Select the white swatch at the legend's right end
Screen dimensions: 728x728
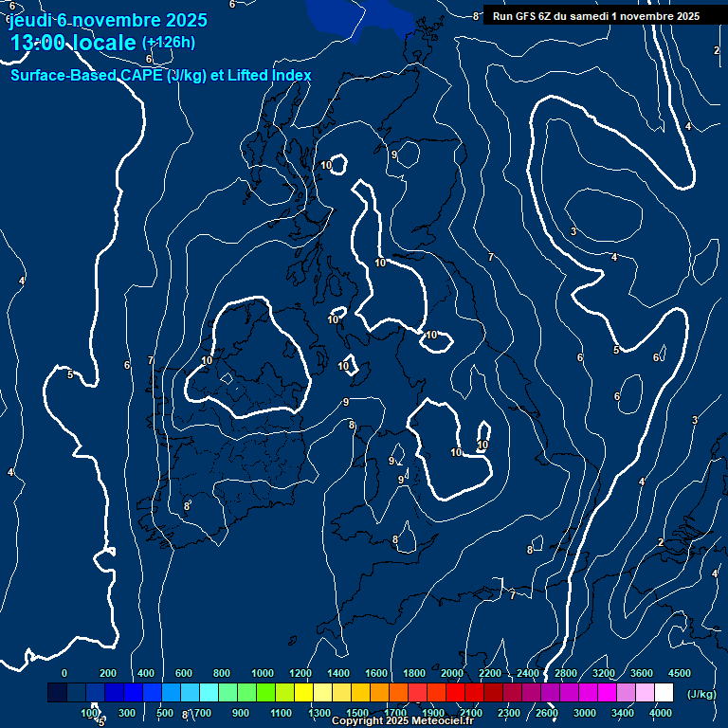664,692
